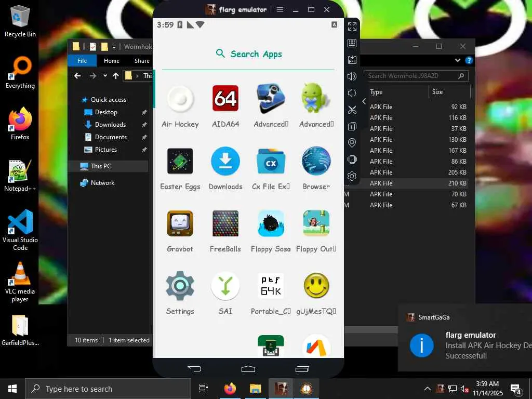
Task: Open Firefox from the taskbar
Action: click(230, 389)
